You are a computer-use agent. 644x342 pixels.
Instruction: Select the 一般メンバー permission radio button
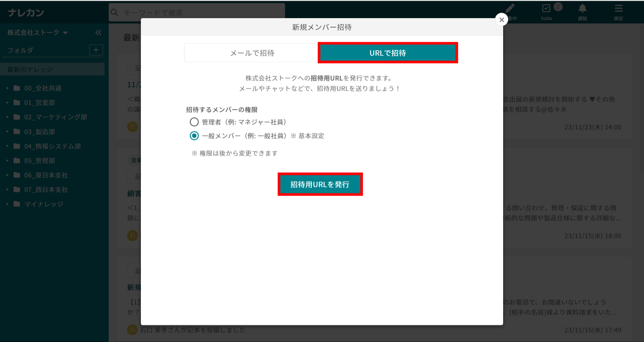tap(194, 136)
